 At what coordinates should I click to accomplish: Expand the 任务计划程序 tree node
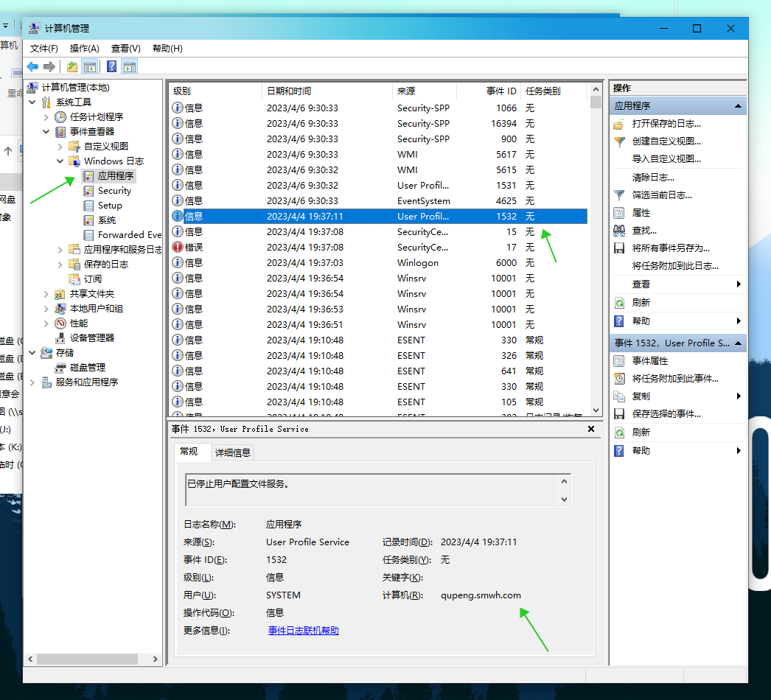click(x=46, y=117)
